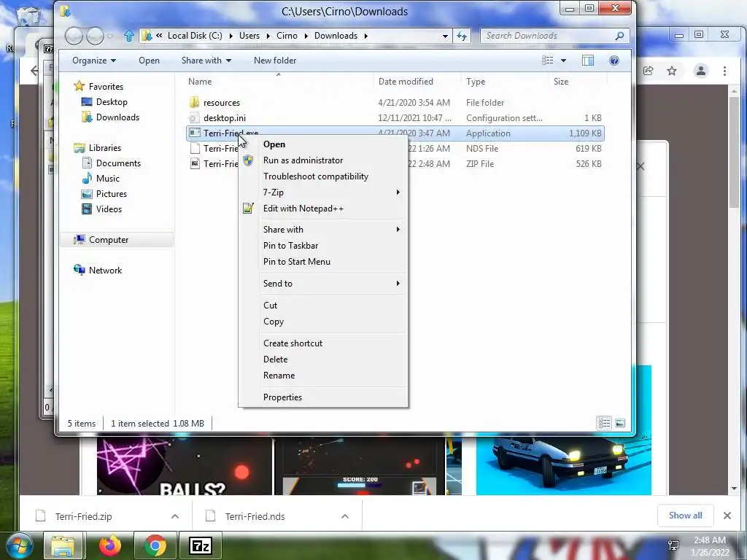Select Cut from the context menu
Image resolution: width=747 pixels, height=560 pixels.
pyautogui.click(x=323, y=306)
